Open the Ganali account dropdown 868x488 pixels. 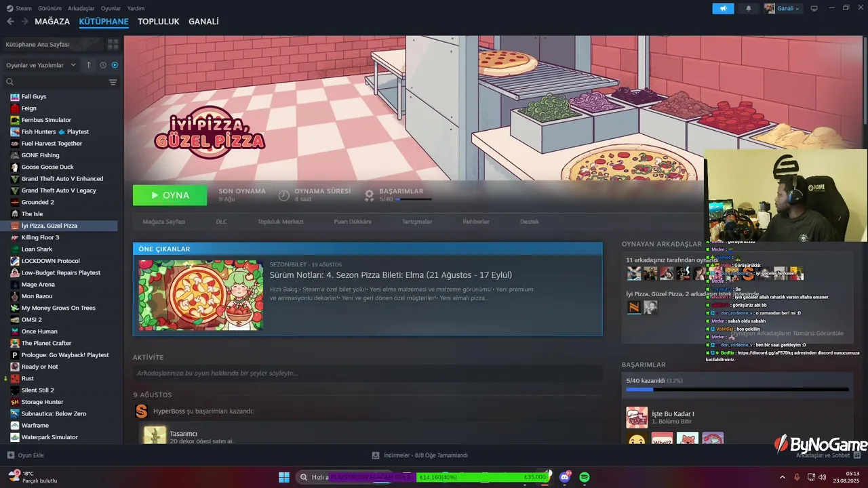coord(783,8)
